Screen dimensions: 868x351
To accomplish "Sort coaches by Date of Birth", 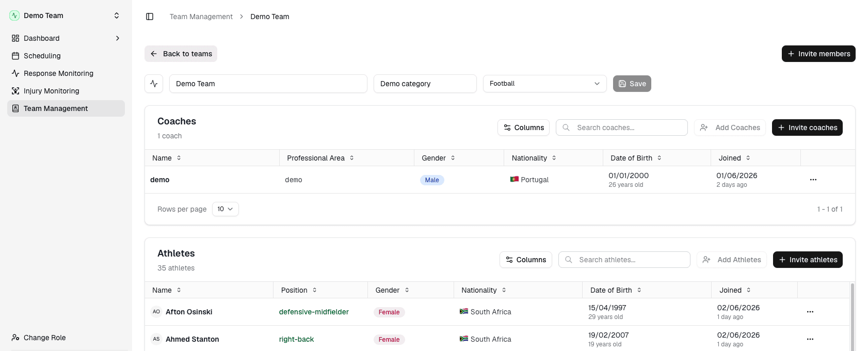I will coord(636,158).
